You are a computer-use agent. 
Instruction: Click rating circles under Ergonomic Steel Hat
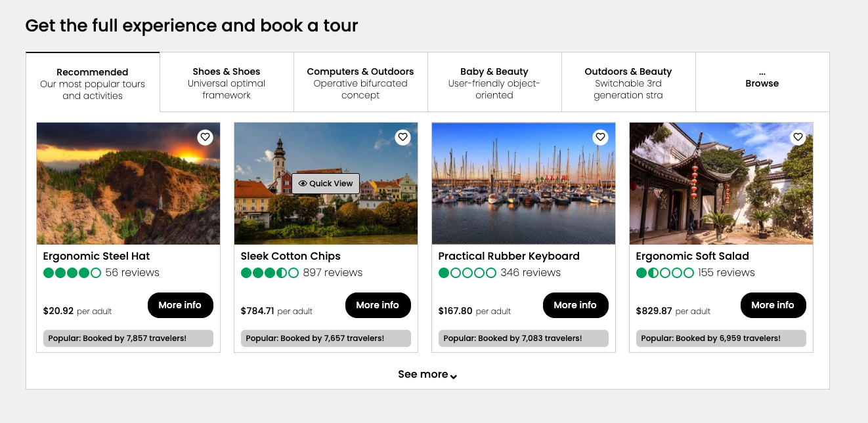click(x=72, y=272)
